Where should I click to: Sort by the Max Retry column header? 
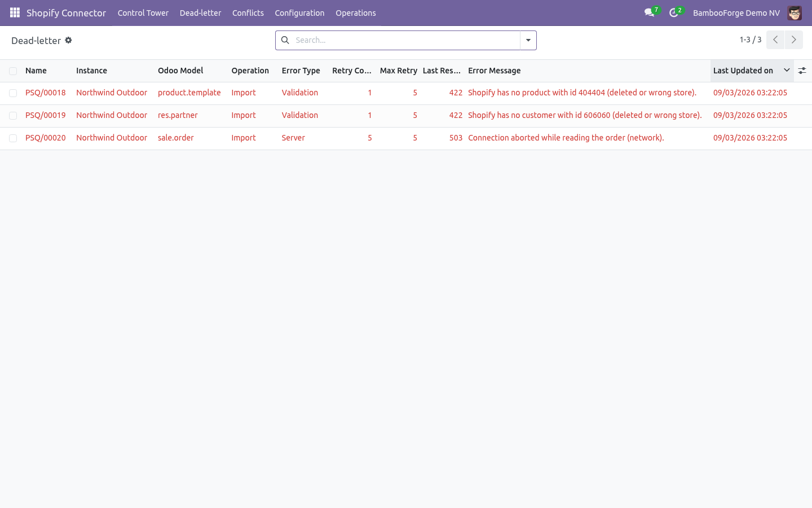tap(399, 71)
